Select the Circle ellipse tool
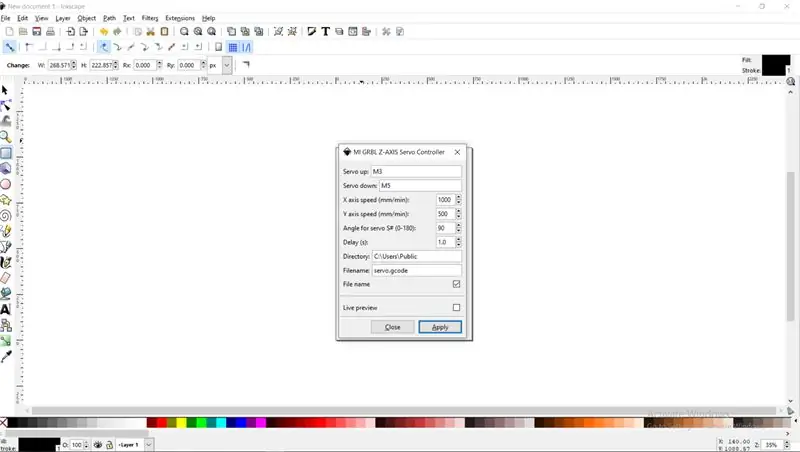 pos(6,184)
